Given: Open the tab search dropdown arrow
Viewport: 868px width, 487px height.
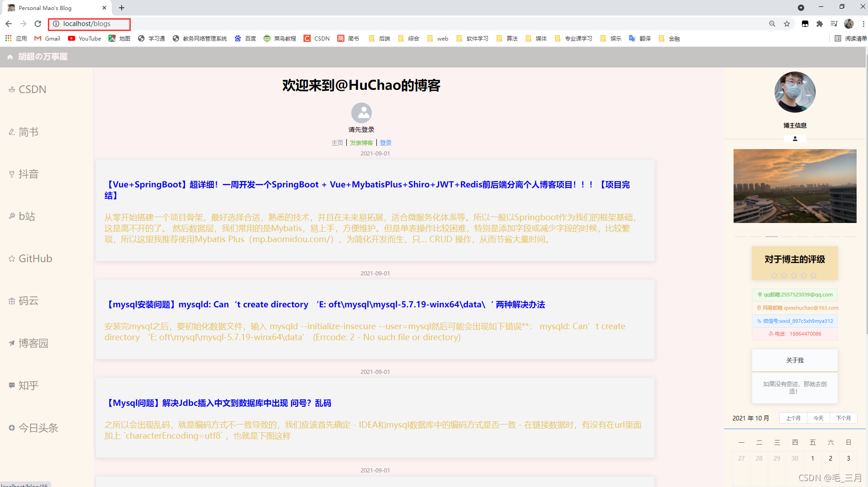Looking at the screenshot, I should [x=801, y=8].
